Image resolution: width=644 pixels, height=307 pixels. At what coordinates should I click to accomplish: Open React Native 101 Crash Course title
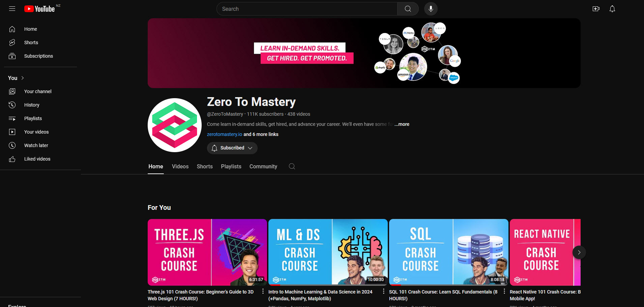[x=545, y=295]
